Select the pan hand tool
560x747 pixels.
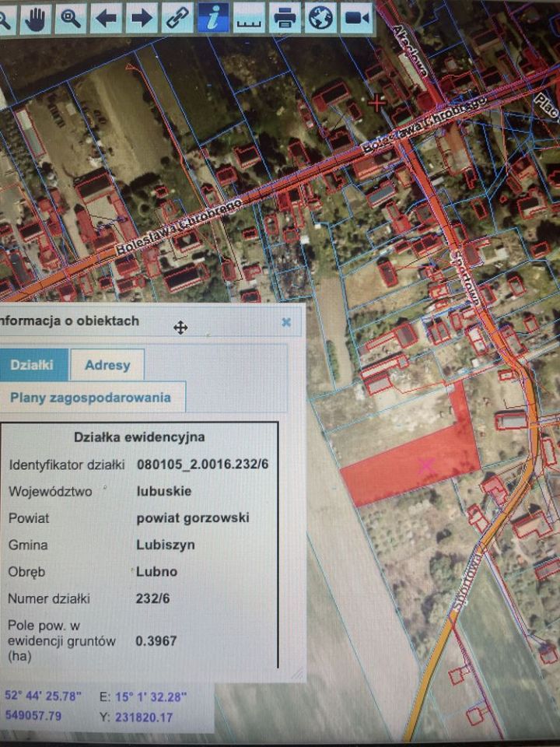tap(35, 19)
